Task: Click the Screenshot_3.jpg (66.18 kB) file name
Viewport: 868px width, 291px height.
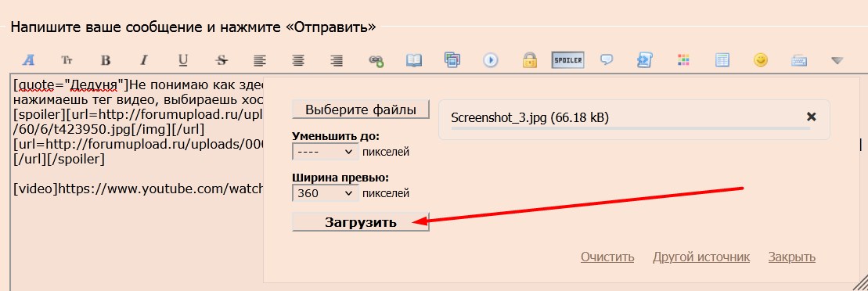Action: point(530,117)
